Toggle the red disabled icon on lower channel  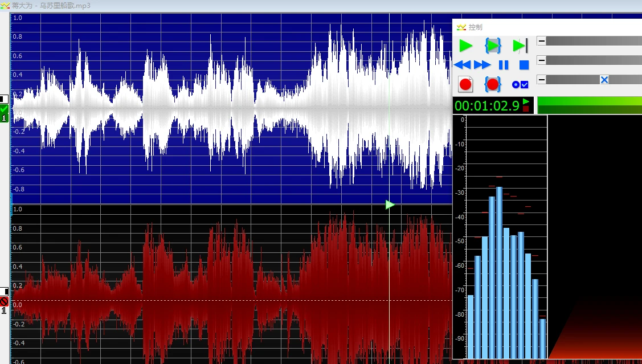coord(4,301)
